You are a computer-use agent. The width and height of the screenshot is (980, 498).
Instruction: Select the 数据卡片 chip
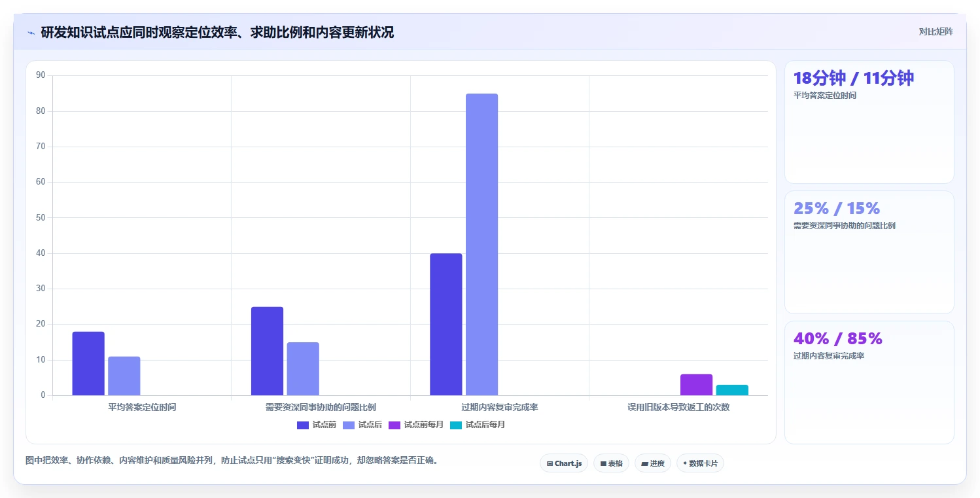pyautogui.click(x=700, y=463)
